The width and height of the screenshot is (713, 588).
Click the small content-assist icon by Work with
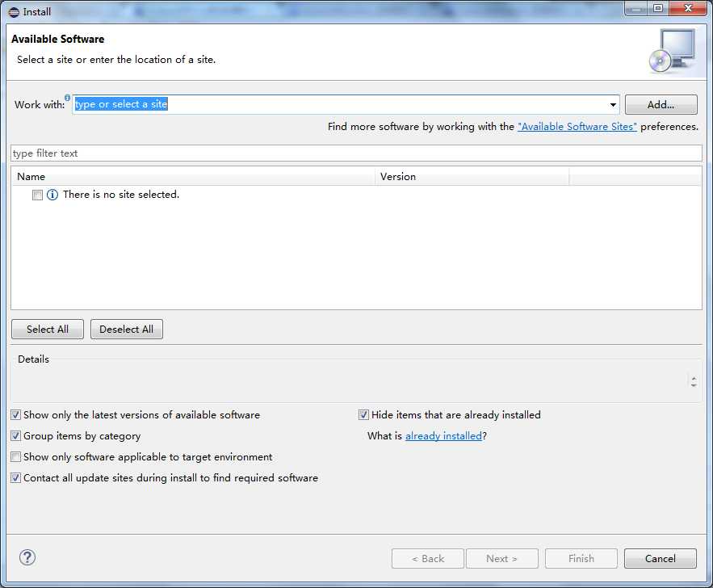click(x=67, y=98)
